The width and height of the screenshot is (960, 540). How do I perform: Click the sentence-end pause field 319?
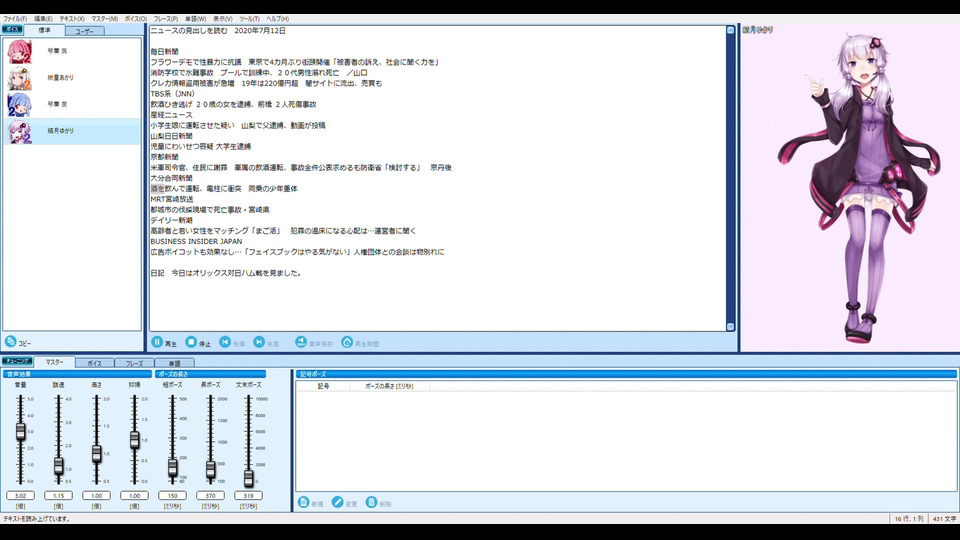pos(249,495)
